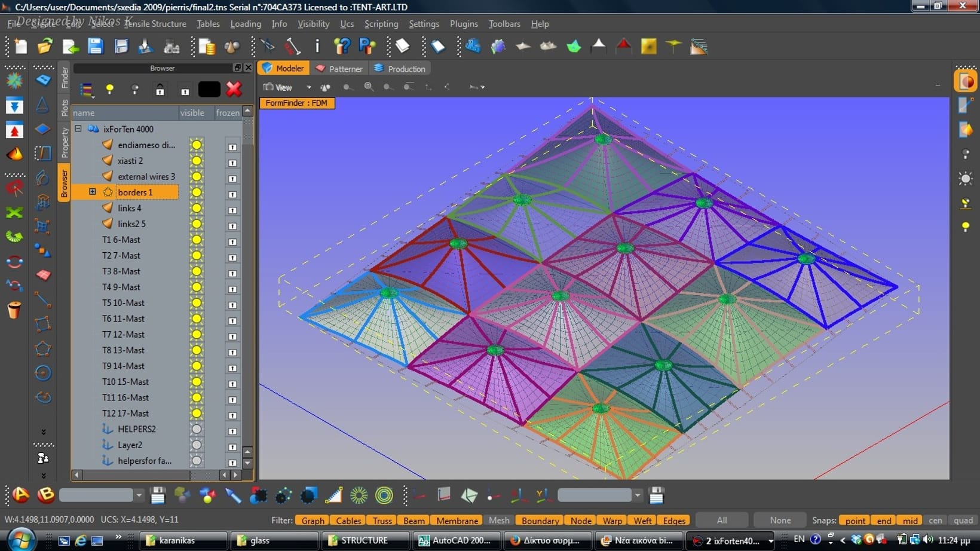Click the blue question mark help icon
This screenshot has height=551, width=980.
[x=342, y=47]
